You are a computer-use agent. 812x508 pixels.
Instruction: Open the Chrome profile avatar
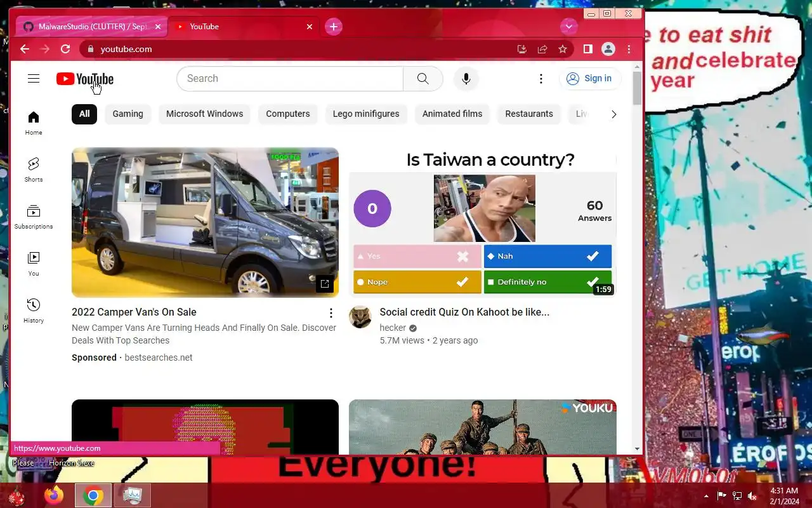click(x=608, y=49)
